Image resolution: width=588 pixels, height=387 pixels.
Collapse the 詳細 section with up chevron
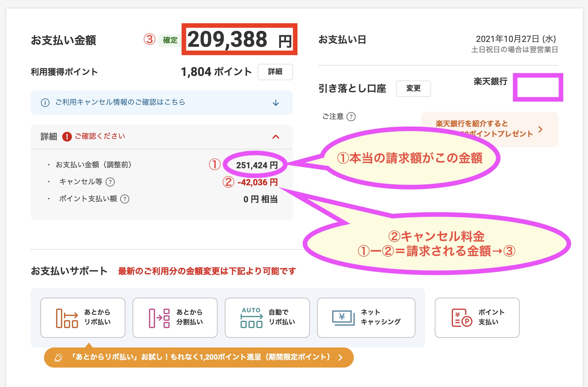275,137
